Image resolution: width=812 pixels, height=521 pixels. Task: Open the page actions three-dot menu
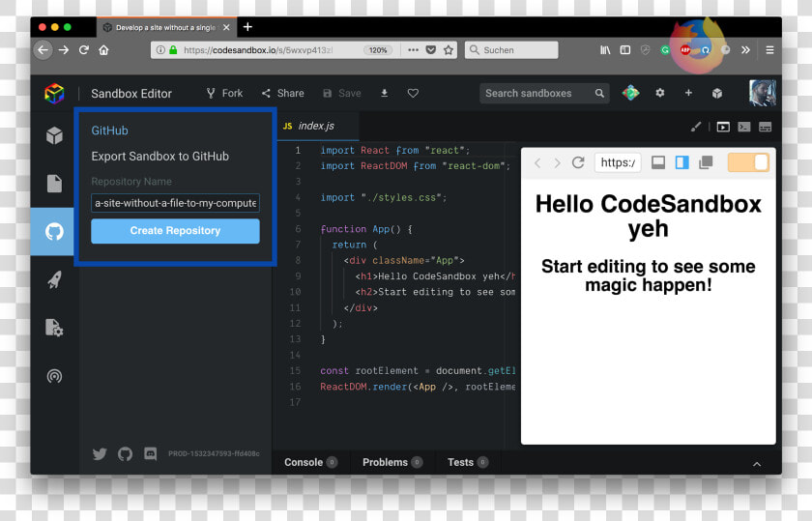[414, 50]
